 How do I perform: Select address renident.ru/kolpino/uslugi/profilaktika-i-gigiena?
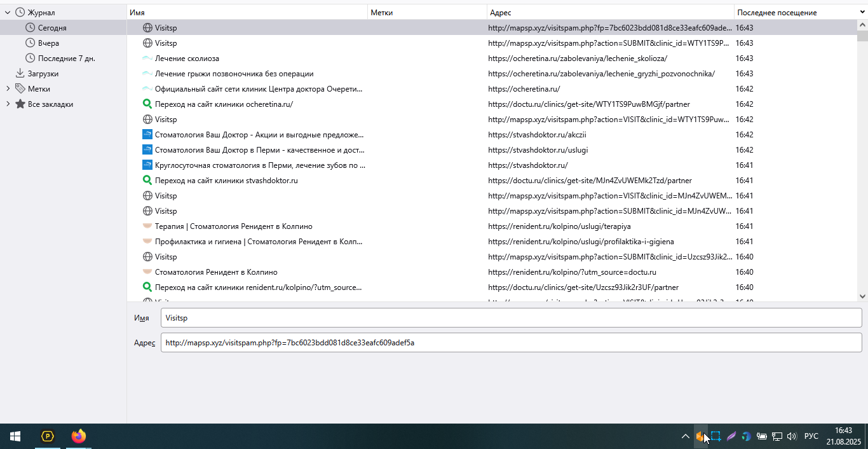click(581, 241)
